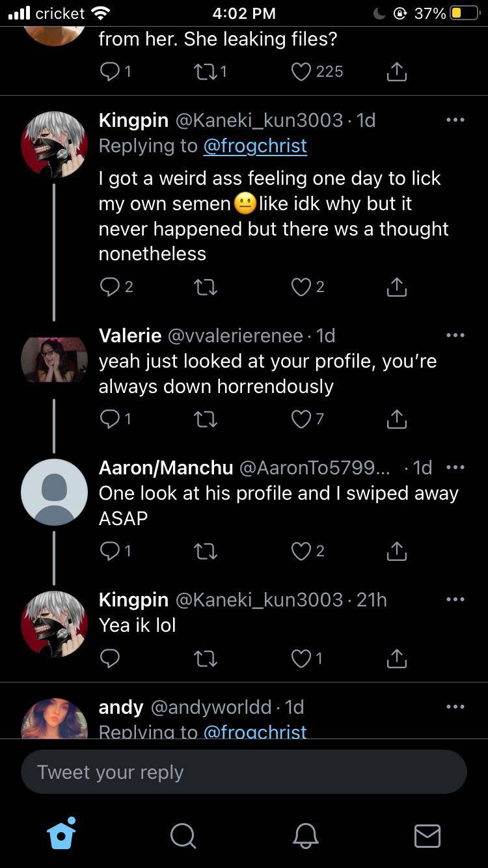
Task: Retweet Aaron/Manchu's reply
Action: pos(206,552)
